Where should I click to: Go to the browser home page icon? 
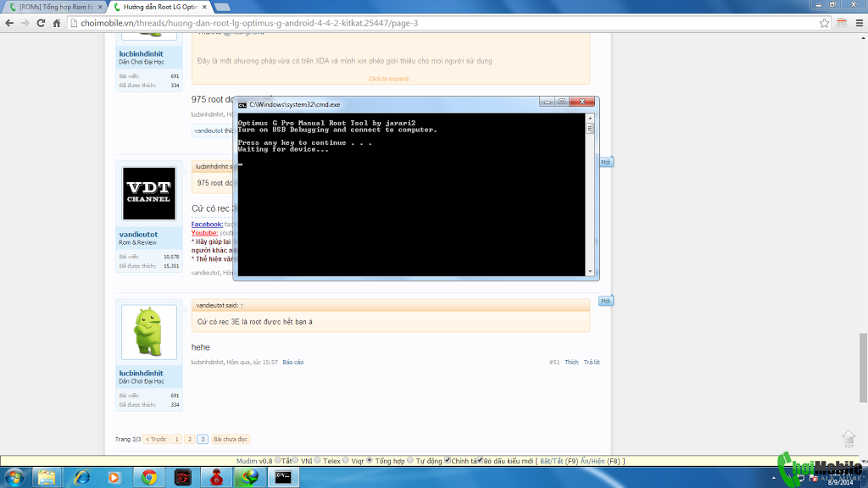tap(57, 23)
